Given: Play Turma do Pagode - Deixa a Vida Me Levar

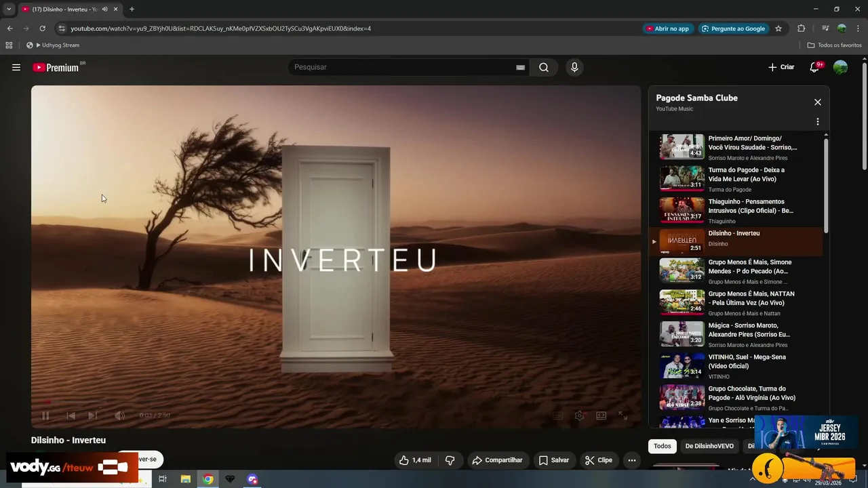Looking at the screenshot, I should click(736, 179).
